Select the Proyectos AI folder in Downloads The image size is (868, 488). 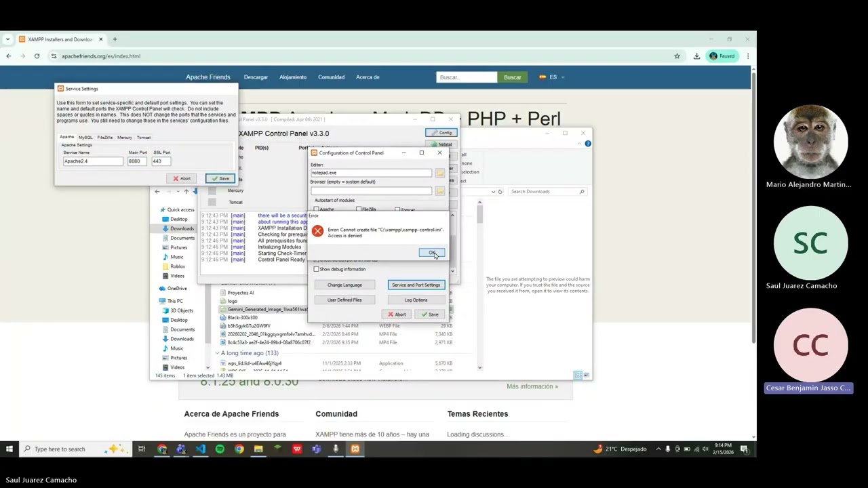(x=240, y=293)
